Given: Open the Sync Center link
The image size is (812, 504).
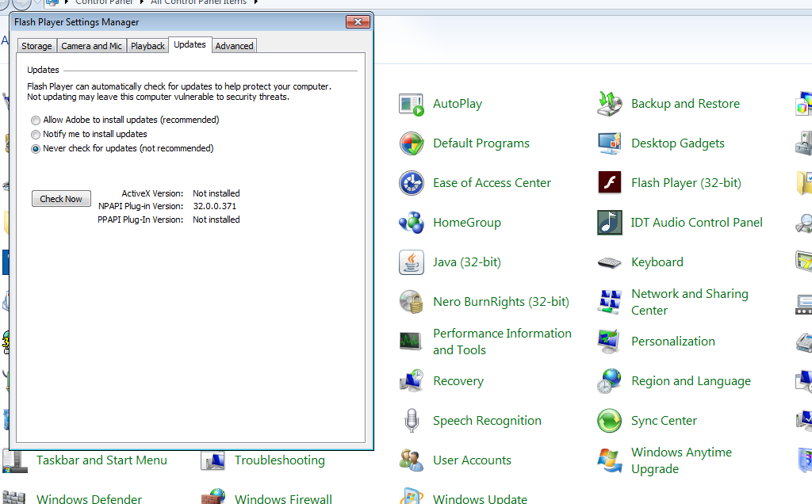Looking at the screenshot, I should point(664,420).
